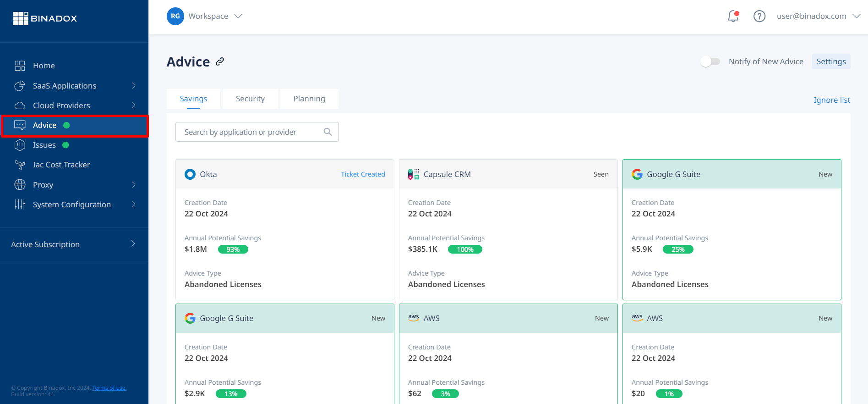868x404 pixels.
Task: Expand System Configuration submenu chevron
Action: pyautogui.click(x=134, y=205)
